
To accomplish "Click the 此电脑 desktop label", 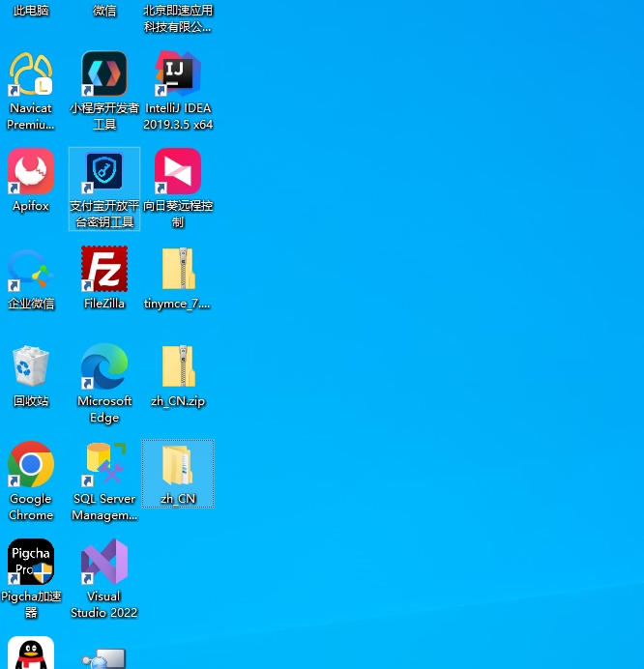I will pyautogui.click(x=31, y=11).
